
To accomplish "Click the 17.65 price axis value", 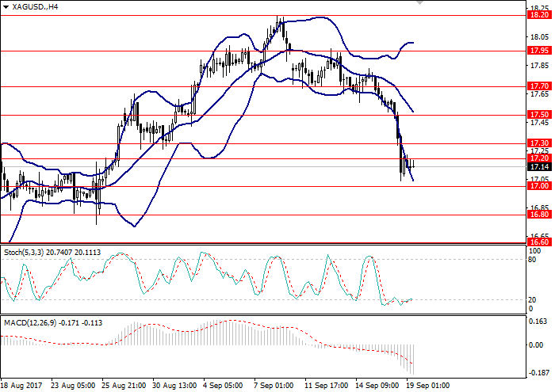I will 540,94.
